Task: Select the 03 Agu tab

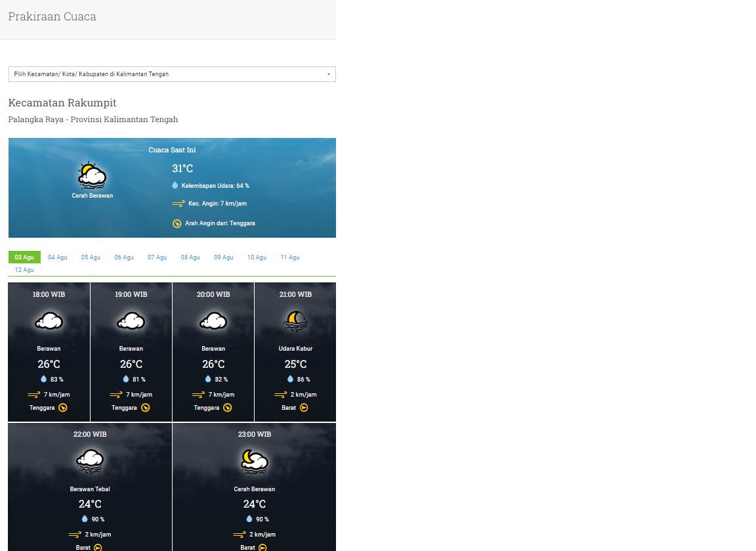Action: point(24,257)
